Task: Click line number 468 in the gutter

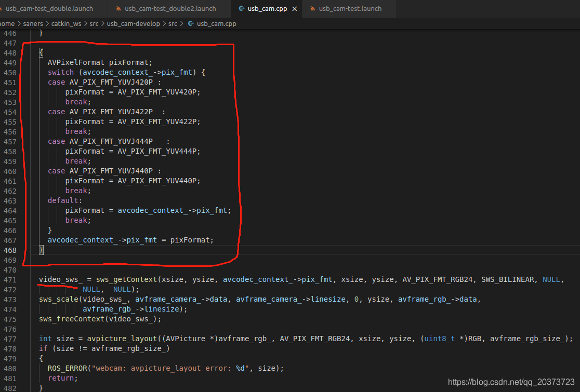Action: [x=10, y=250]
